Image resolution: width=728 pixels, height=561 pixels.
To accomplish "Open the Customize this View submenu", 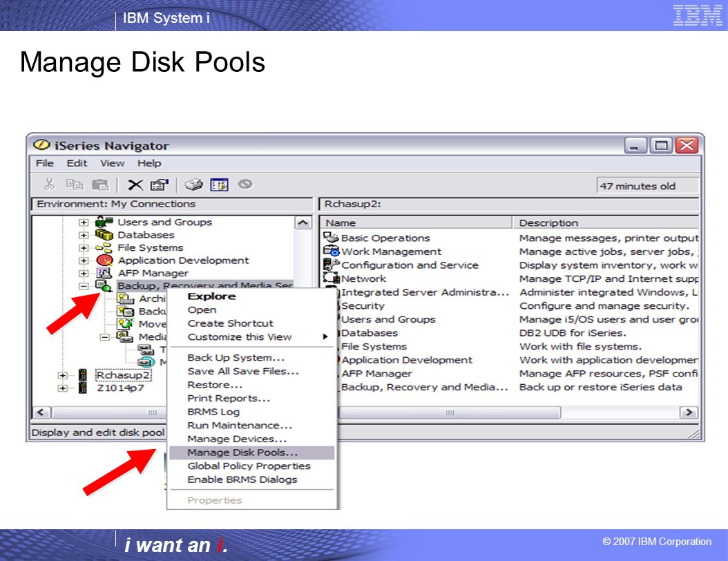I will tap(251, 337).
